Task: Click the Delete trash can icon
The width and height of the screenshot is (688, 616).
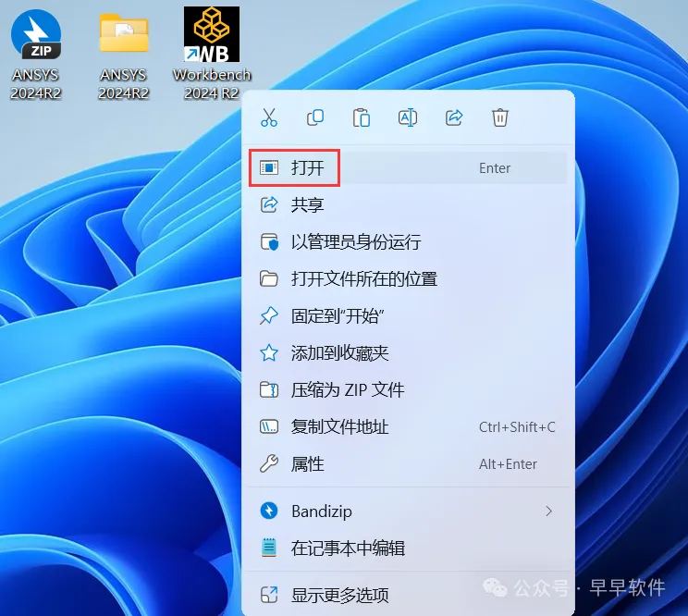Action: click(500, 117)
